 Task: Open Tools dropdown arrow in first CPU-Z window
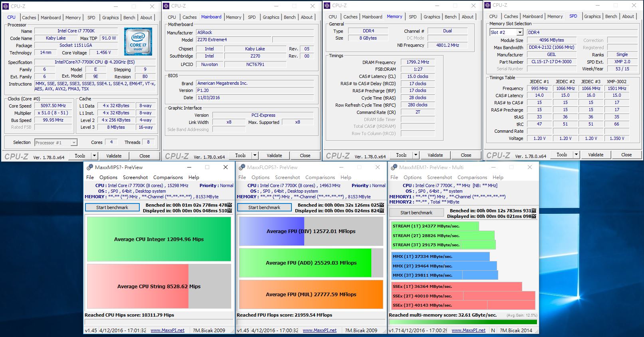coord(95,156)
